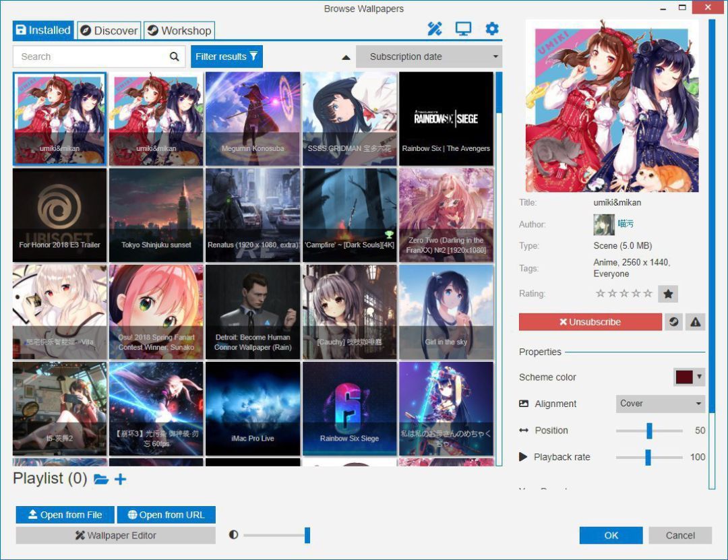Click the Cancel button
The height and width of the screenshot is (560, 728).
[680, 535]
